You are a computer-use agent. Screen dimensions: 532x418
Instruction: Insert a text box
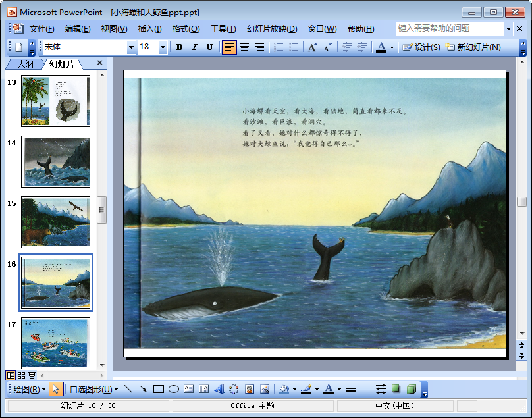189,389
